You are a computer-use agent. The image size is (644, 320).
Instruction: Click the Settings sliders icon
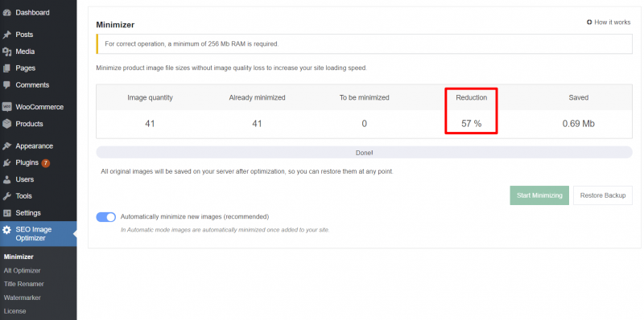pos(6,213)
